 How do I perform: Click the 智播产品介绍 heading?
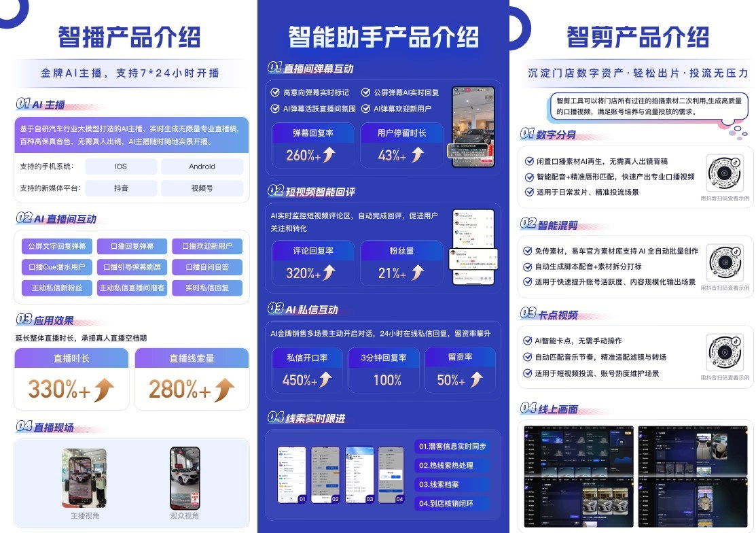tap(129, 37)
